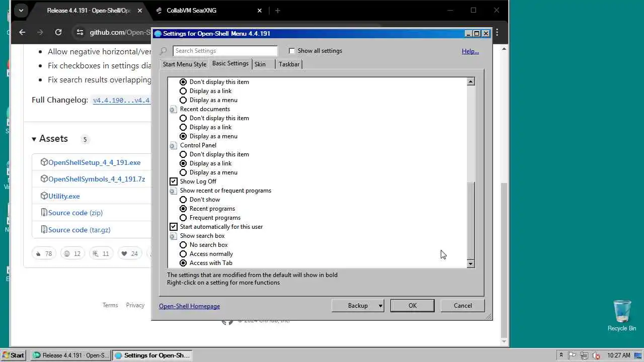Collapse the Assets section triangle

(x=34, y=139)
